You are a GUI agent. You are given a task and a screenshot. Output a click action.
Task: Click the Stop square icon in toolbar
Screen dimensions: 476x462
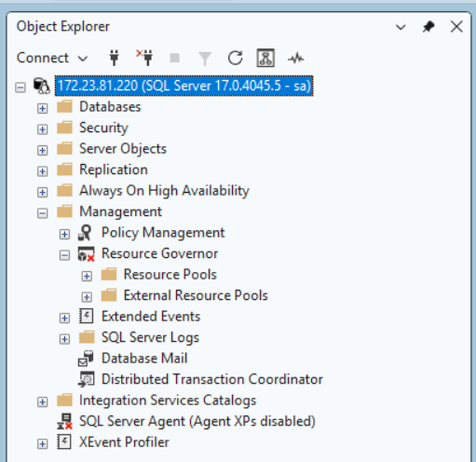click(175, 58)
